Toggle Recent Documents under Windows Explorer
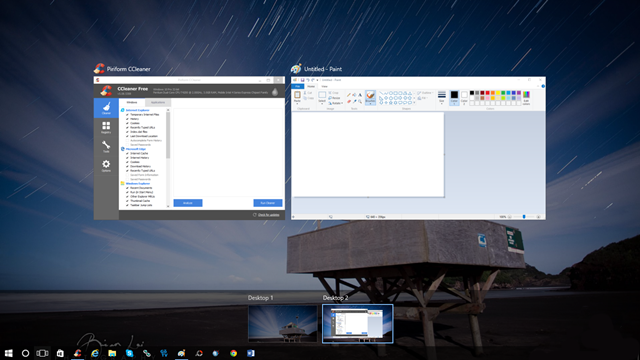The image size is (640, 360). click(127, 188)
